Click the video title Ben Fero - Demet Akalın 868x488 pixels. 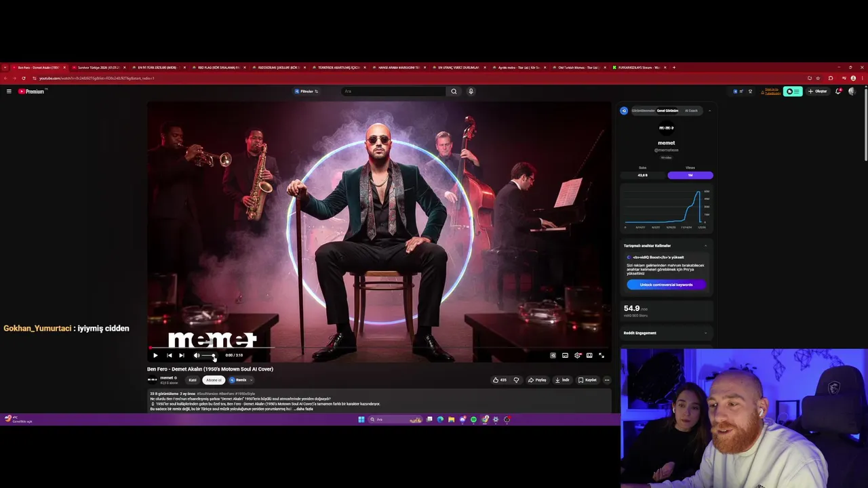click(x=210, y=369)
